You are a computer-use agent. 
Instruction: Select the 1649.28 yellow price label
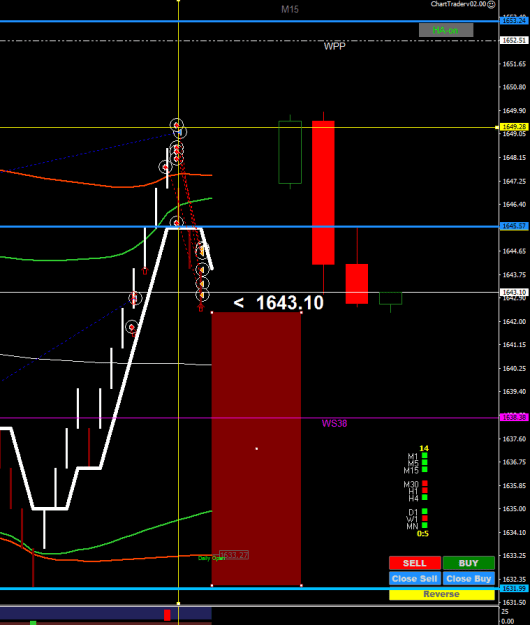click(x=514, y=127)
